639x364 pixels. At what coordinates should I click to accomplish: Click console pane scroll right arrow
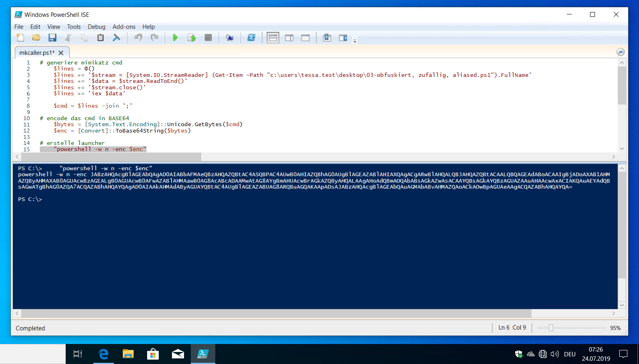613,313
